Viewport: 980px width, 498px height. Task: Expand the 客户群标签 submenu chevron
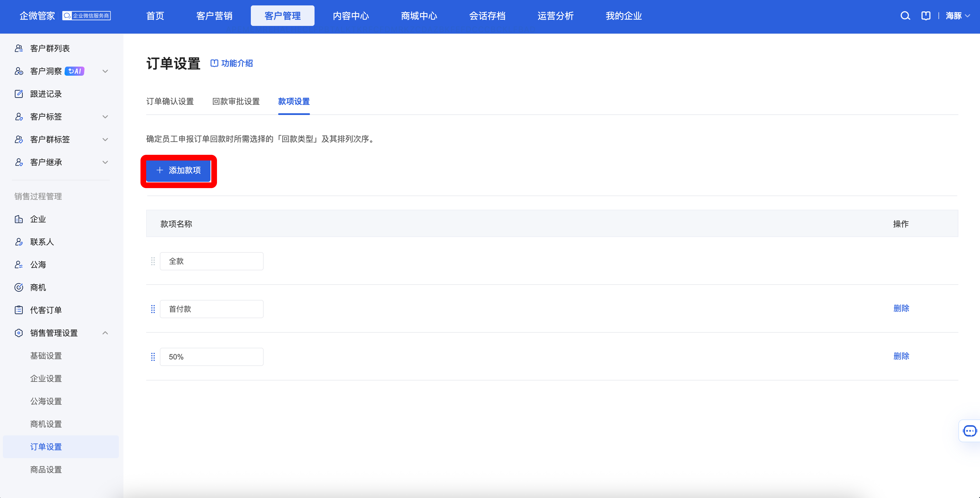(x=106, y=139)
